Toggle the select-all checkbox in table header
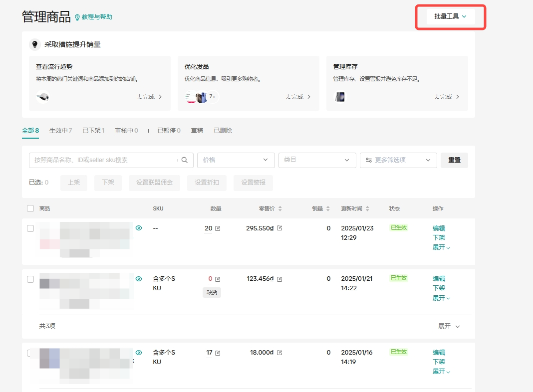Screen dimensions: 533x392 pyautogui.click(x=30, y=208)
